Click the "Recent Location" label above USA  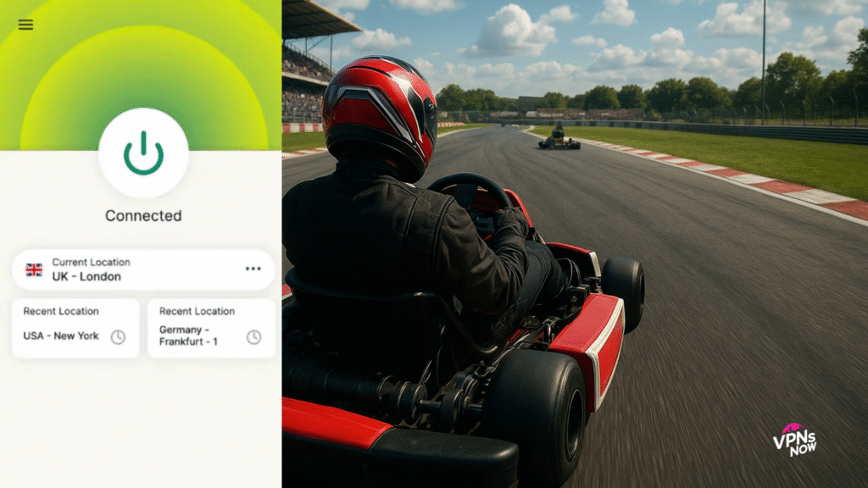coord(61,311)
